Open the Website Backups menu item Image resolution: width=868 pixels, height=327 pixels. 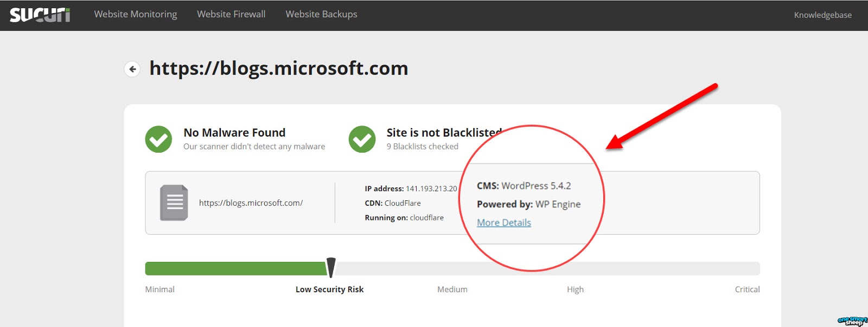click(321, 14)
